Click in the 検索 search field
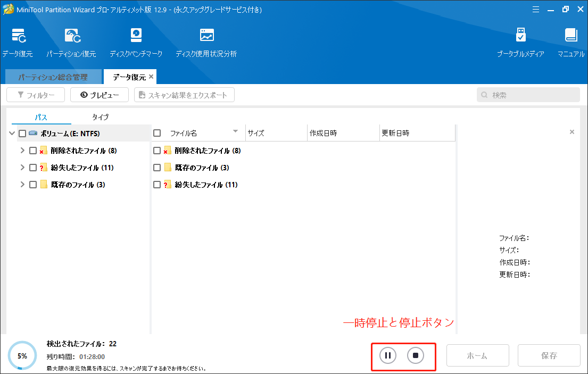 click(x=528, y=95)
